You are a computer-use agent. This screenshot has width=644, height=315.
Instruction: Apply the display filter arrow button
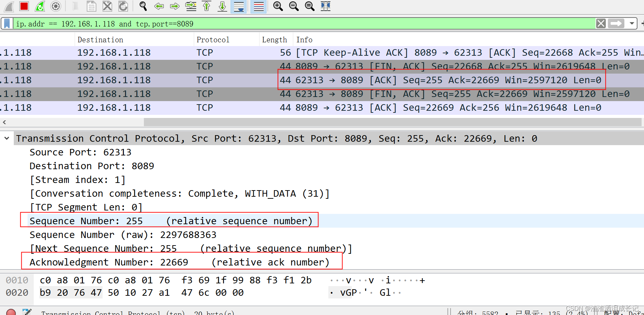tap(616, 24)
